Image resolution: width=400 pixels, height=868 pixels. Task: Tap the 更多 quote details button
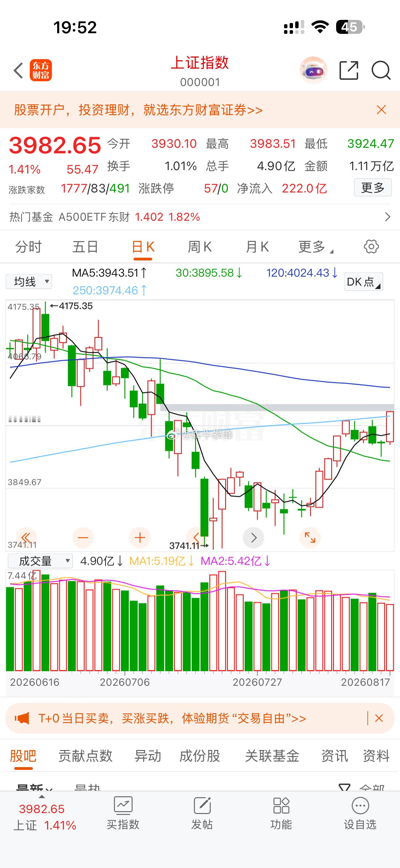373,188
